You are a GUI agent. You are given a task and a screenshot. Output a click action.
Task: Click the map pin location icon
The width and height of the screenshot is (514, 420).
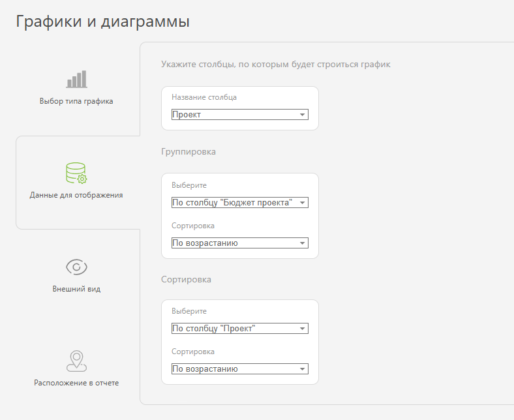click(x=76, y=361)
